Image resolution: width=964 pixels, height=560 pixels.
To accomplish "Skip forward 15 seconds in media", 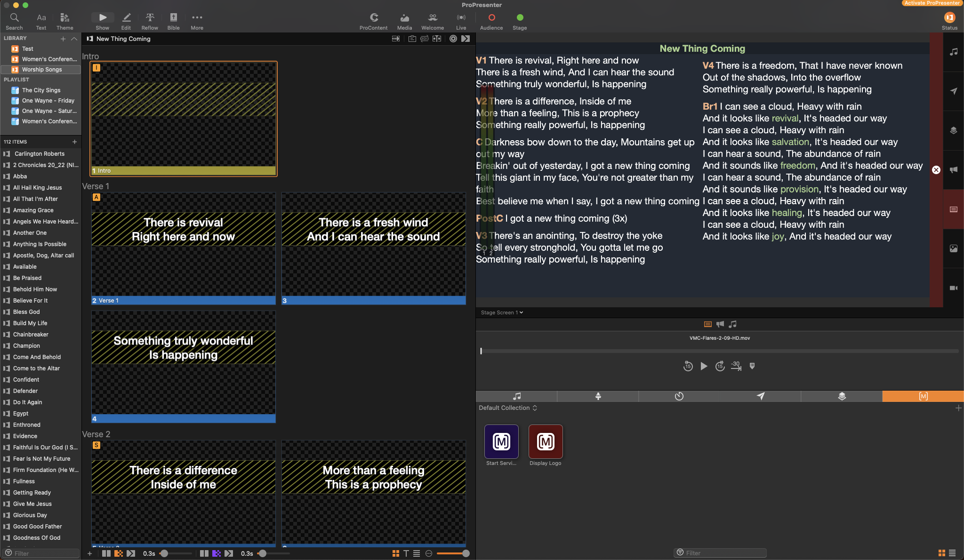I will 720,366.
